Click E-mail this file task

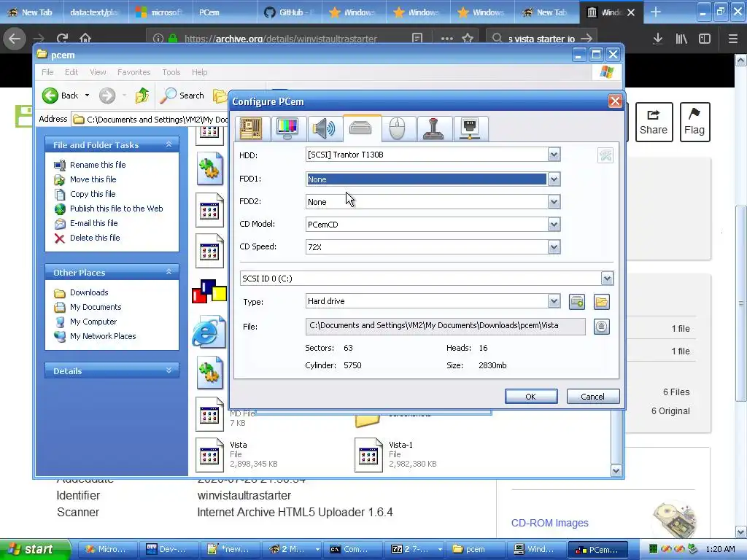[x=94, y=223]
